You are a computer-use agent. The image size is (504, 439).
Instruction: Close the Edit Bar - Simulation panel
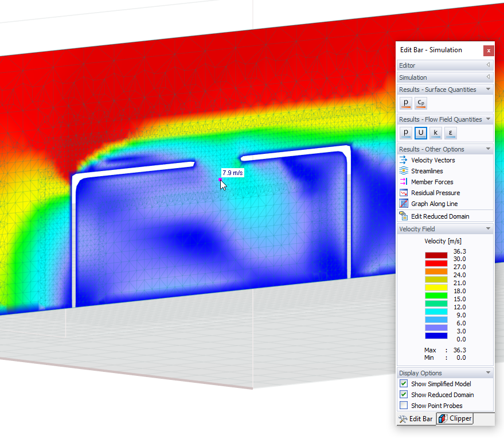[489, 50]
